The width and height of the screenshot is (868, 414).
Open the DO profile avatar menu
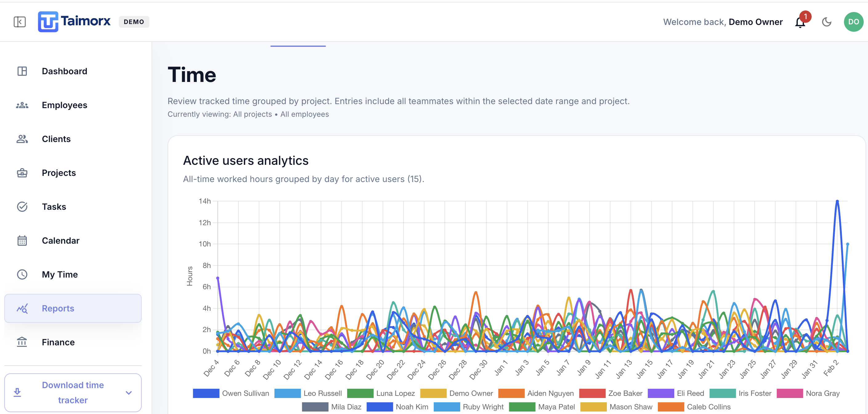coord(854,22)
